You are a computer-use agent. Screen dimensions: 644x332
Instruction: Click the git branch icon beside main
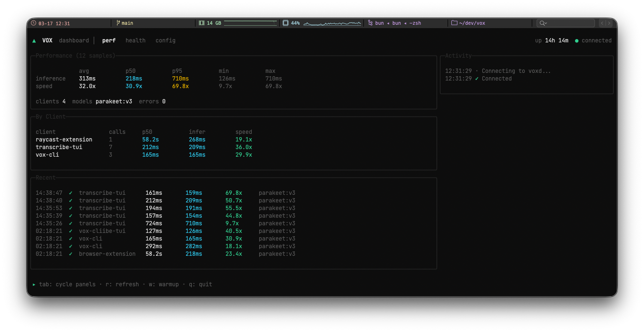(x=118, y=23)
